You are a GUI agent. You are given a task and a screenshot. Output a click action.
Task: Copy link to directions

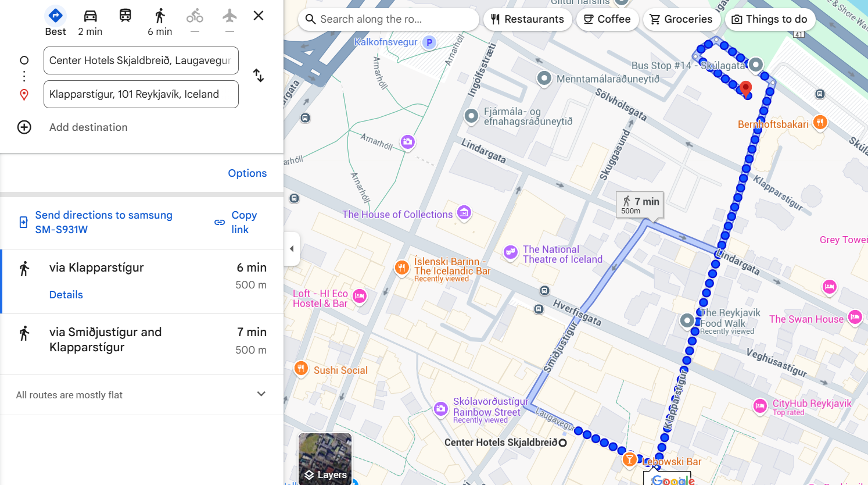point(245,222)
